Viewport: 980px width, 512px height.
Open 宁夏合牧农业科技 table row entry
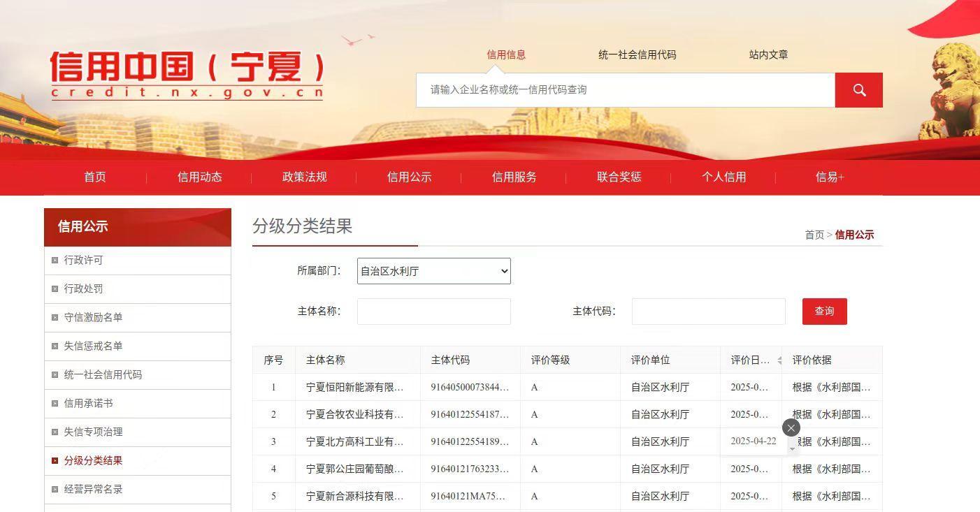point(354,415)
